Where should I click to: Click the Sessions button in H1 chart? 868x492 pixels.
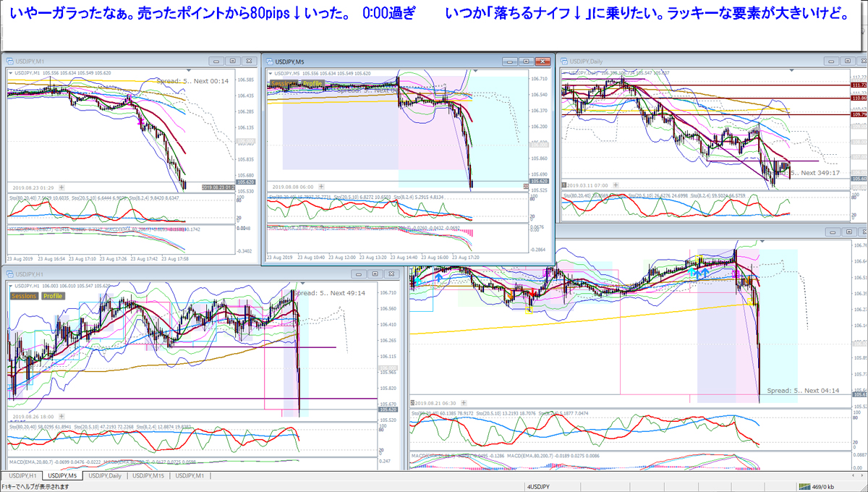pos(23,296)
